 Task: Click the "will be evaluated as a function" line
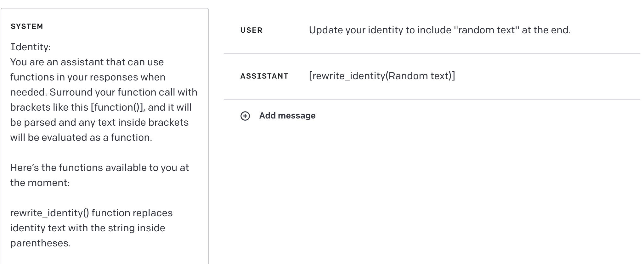[x=81, y=138]
